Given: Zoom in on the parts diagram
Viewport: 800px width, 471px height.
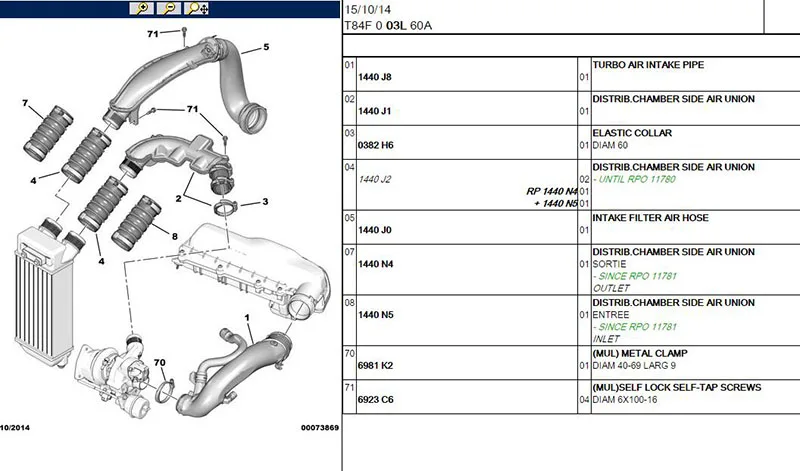Looking at the screenshot, I should coord(142,8).
